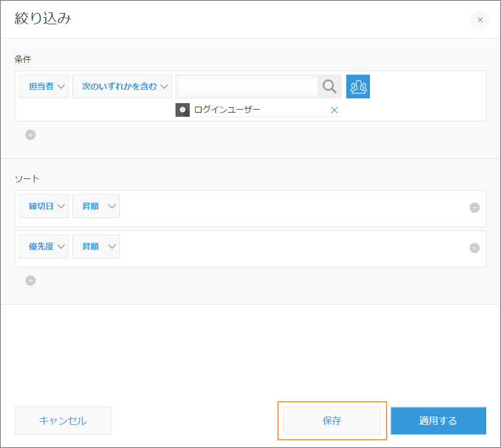Open the 優先度 sort field dropdown
The height and width of the screenshot is (448, 501).
tap(43, 247)
